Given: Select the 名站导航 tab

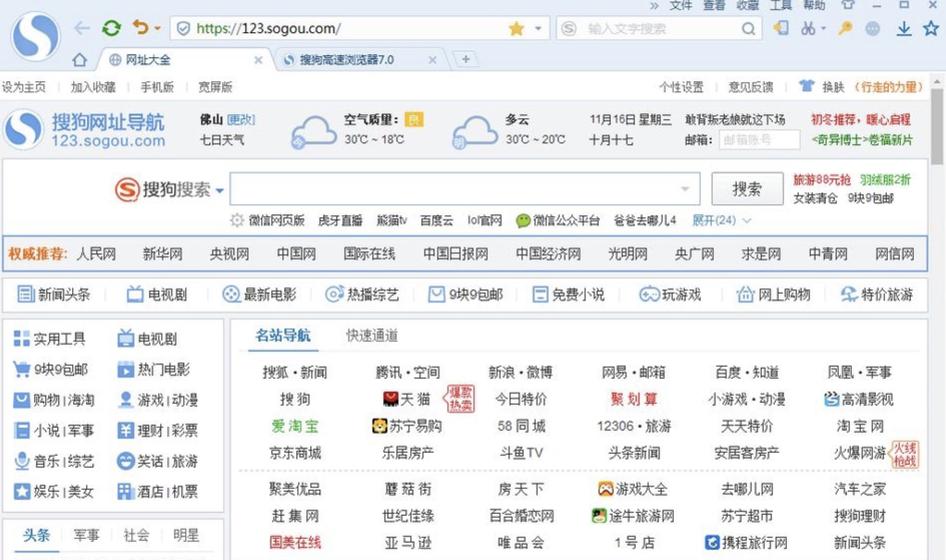Looking at the screenshot, I should [283, 336].
